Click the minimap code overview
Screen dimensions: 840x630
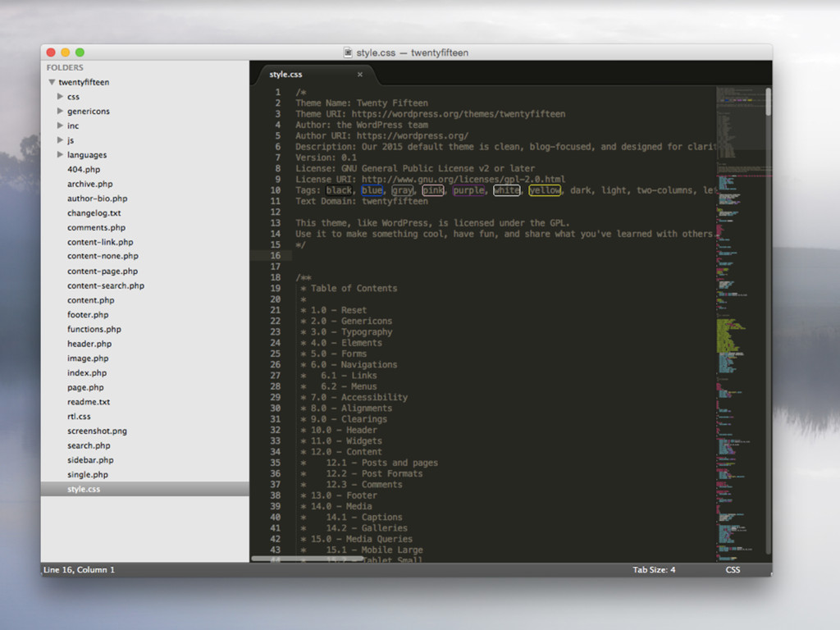tap(741, 323)
